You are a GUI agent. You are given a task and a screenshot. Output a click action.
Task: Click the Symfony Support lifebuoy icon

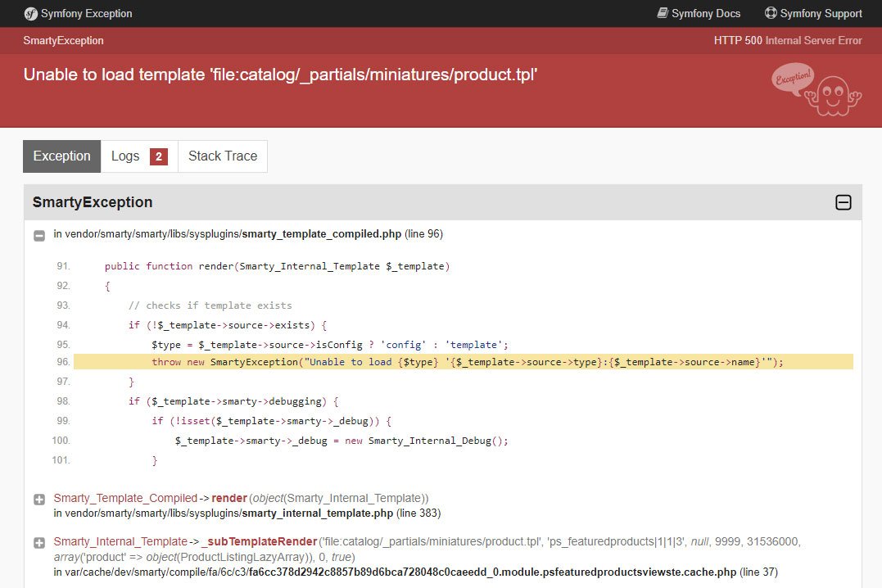click(771, 13)
